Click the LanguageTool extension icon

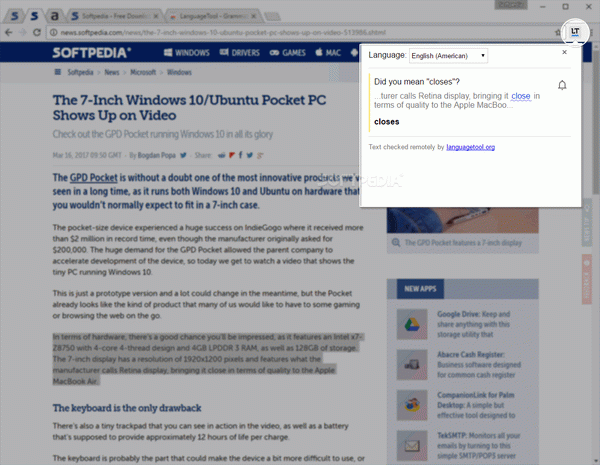(575, 32)
